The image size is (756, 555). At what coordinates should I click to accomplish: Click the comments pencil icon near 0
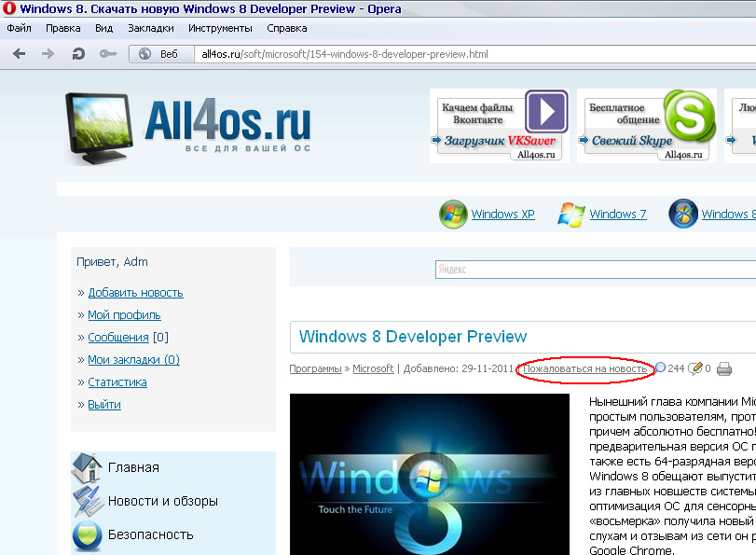[695, 368]
